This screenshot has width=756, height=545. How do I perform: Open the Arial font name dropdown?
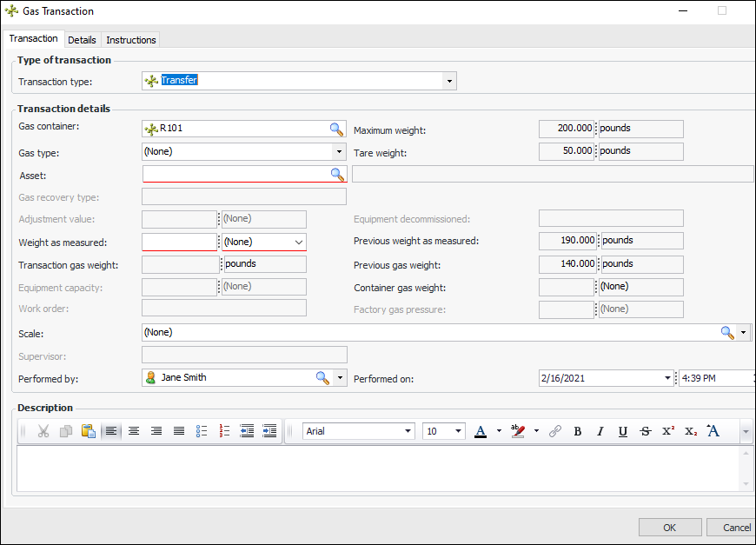pos(408,431)
